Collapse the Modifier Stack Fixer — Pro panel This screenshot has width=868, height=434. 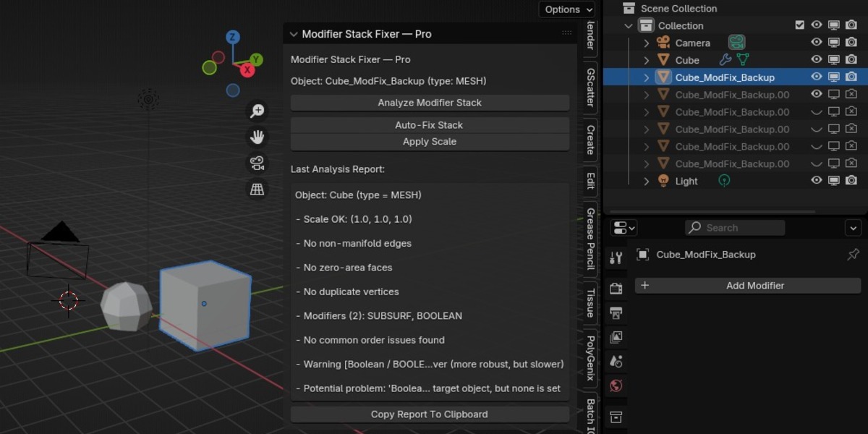click(294, 34)
